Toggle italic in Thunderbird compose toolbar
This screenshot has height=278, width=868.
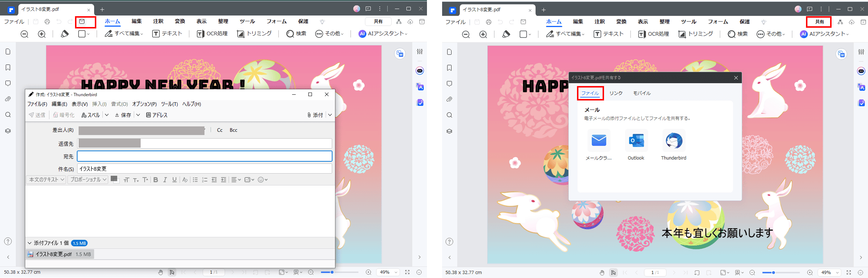[165, 180]
